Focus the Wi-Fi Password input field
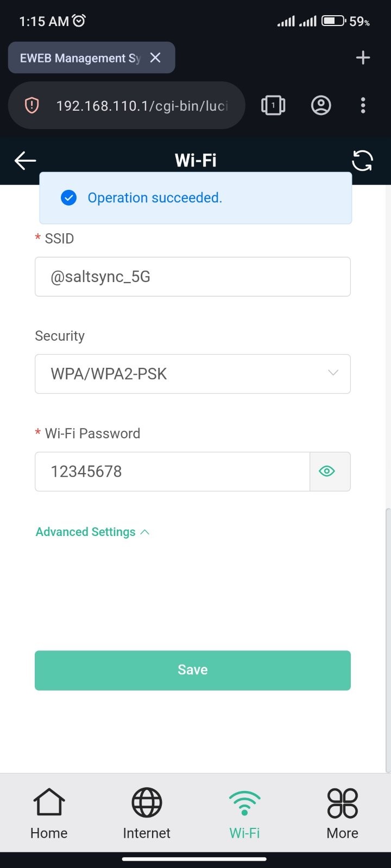The height and width of the screenshot is (868, 391). point(173,471)
